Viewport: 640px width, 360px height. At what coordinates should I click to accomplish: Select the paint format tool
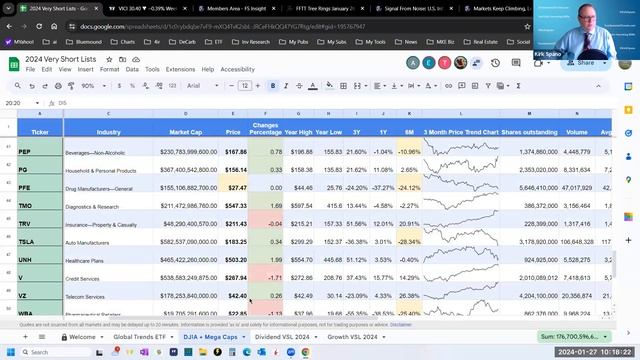coord(71,86)
